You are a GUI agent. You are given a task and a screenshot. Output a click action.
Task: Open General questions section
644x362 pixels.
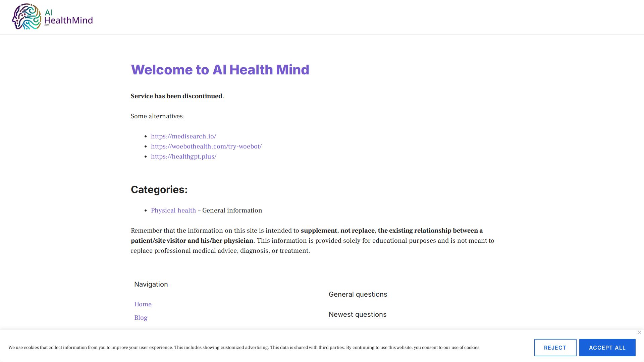coord(358,294)
